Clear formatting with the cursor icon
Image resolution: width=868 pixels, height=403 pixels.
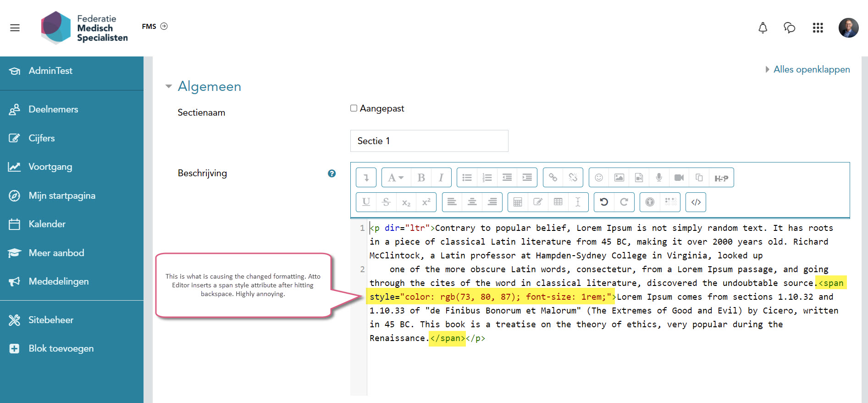pos(578,202)
